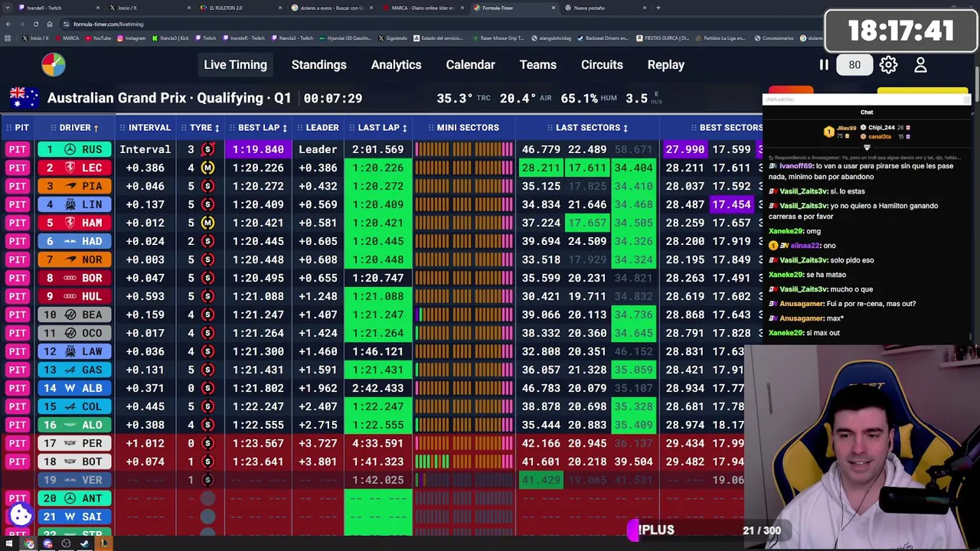980x551 pixels.
Task: Open the cookie preferences icon
Action: click(x=21, y=515)
